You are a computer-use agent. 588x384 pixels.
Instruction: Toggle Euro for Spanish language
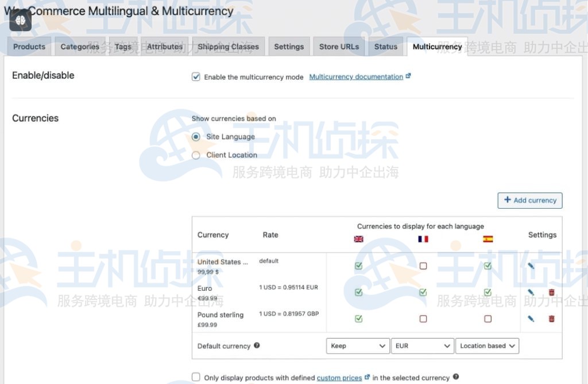[488, 292]
